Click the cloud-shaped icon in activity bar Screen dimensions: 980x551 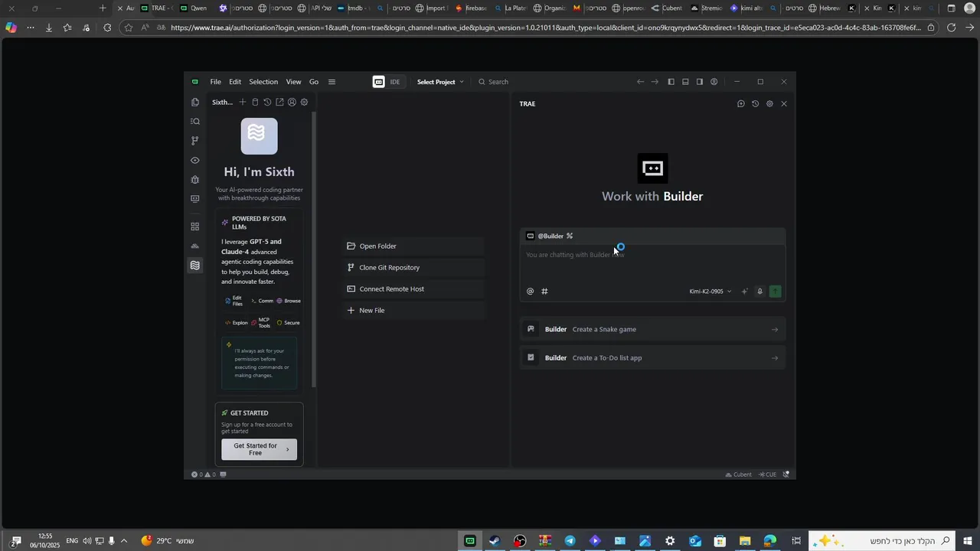click(195, 246)
